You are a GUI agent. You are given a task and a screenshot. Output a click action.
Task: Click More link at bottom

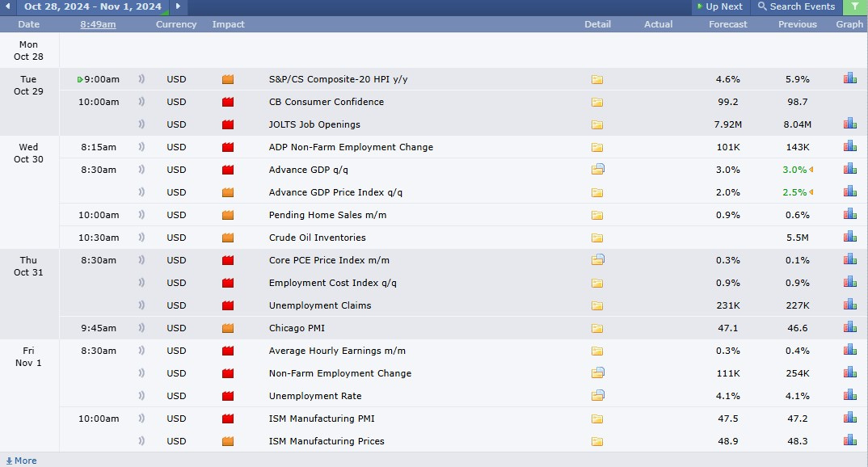pos(21,461)
